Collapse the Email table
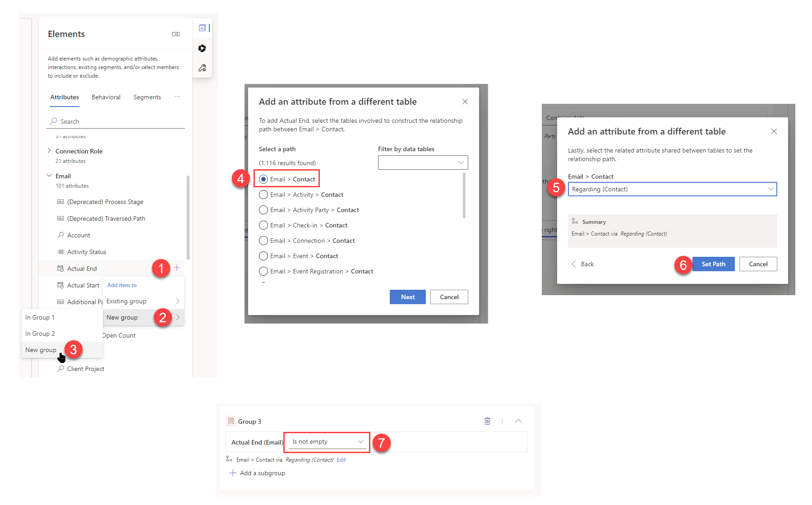Viewport: 812px width, 505px height. click(x=49, y=176)
